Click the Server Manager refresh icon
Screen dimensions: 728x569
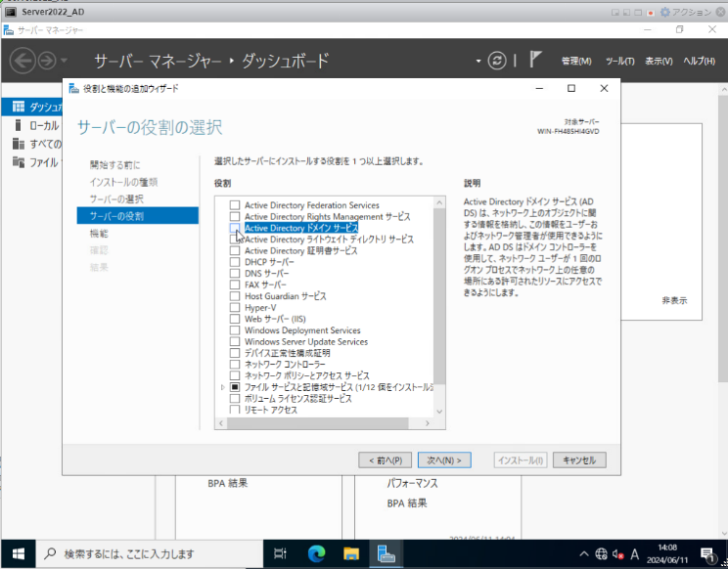coord(497,61)
